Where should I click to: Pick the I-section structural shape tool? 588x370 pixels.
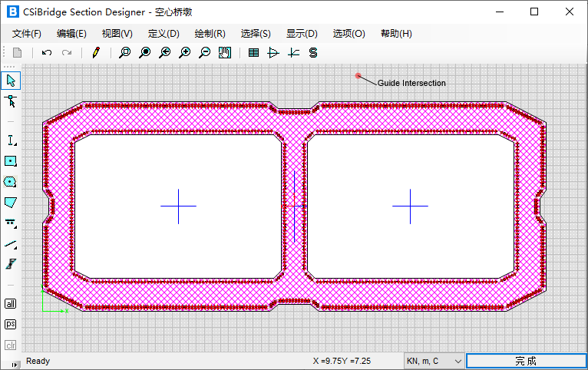[11, 140]
